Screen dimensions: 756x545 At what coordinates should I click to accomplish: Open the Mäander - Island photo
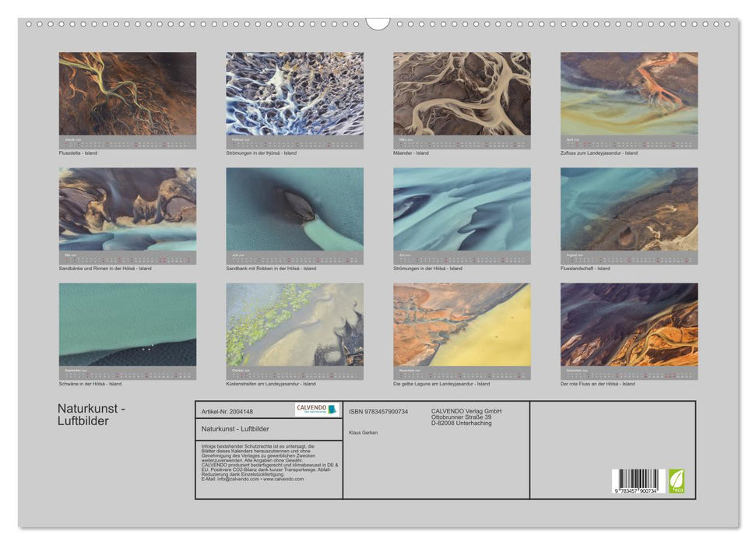pos(462,94)
